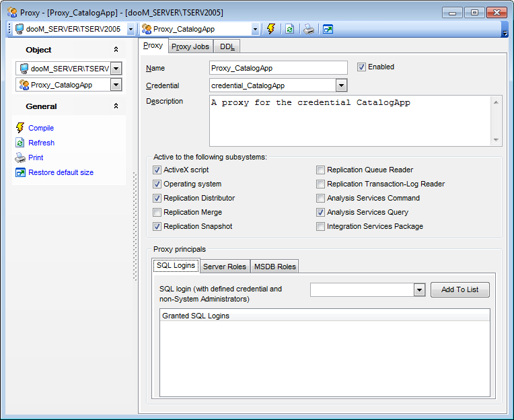Image resolution: width=514 pixels, height=420 pixels.
Task: Collapse the General panel section
Action: pos(116,106)
